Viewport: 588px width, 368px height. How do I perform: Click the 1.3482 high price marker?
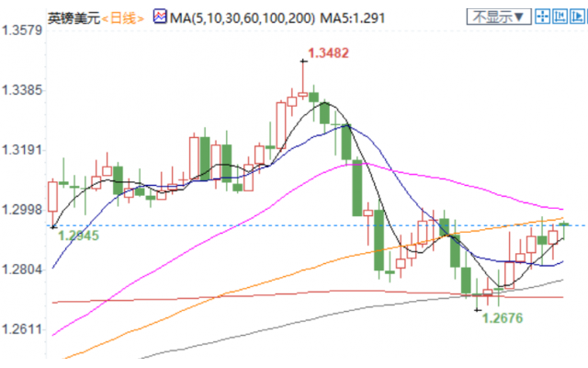point(328,53)
